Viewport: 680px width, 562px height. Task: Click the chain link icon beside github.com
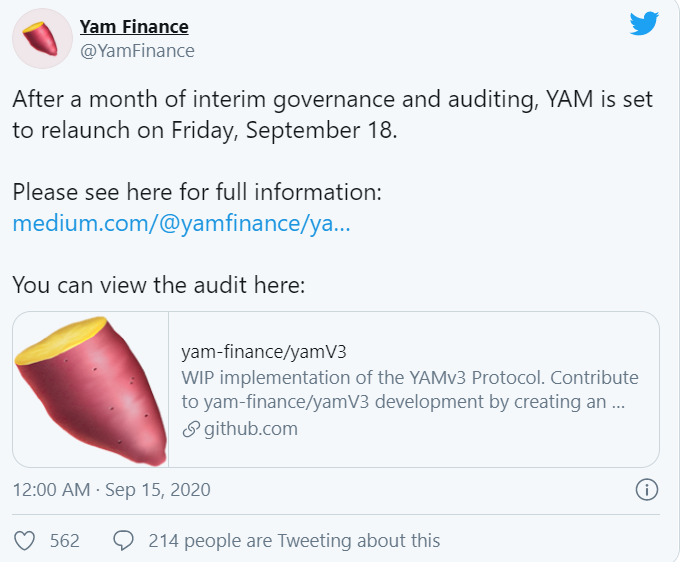coord(191,429)
